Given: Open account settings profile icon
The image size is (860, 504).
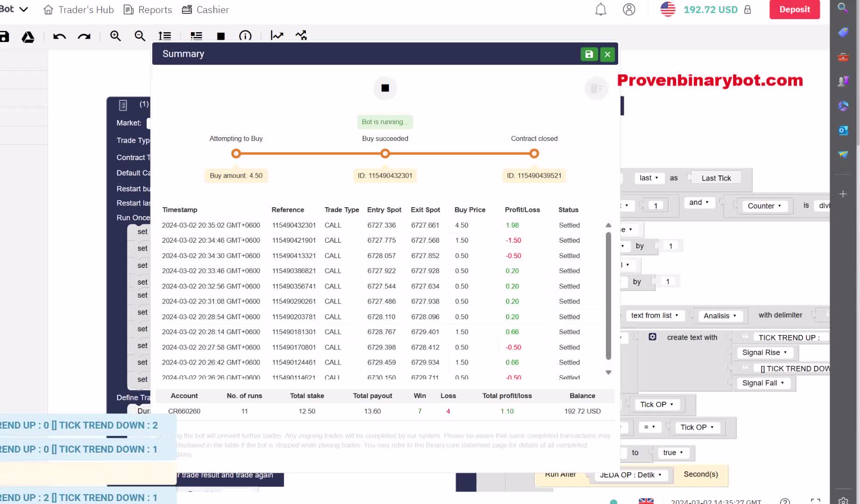Looking at the screenshot, I should point(629,9).
